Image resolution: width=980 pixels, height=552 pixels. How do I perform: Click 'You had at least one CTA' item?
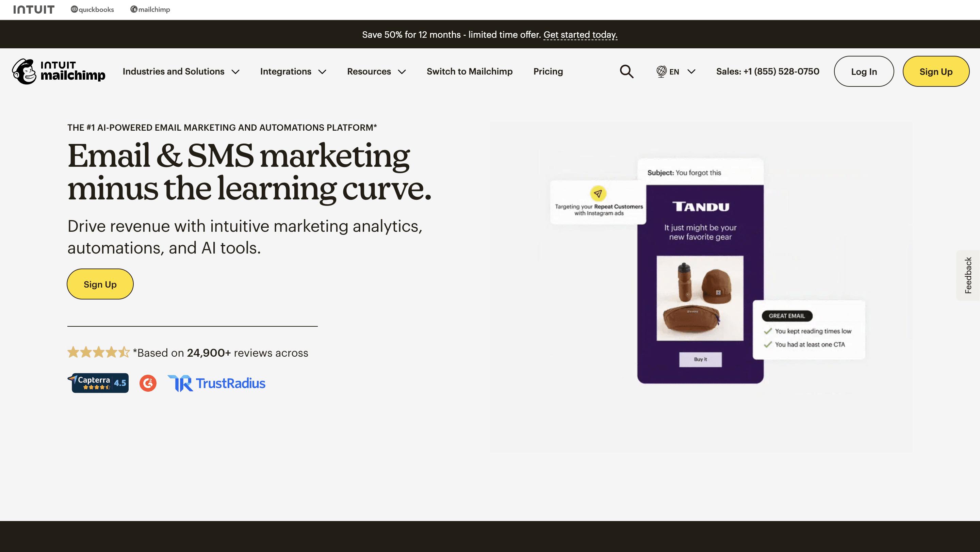tap(804, 344)
